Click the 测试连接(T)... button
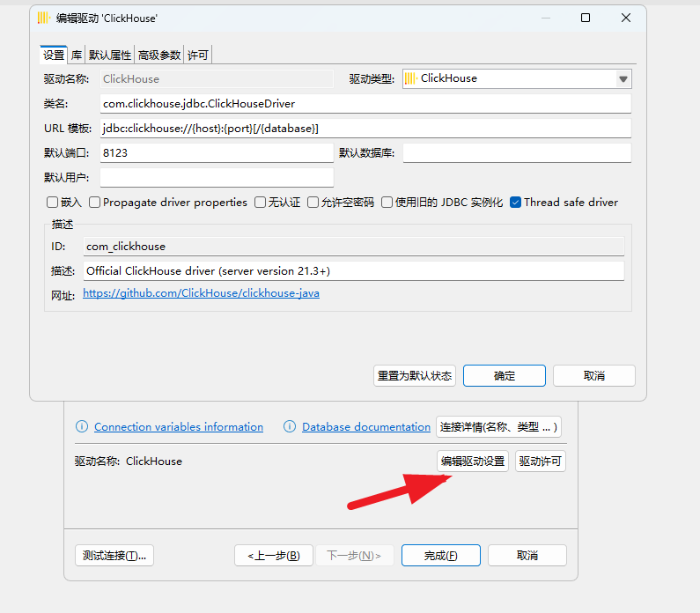This screenshot has width=700, height=613. pyautogui.click(x=114, y=556)
